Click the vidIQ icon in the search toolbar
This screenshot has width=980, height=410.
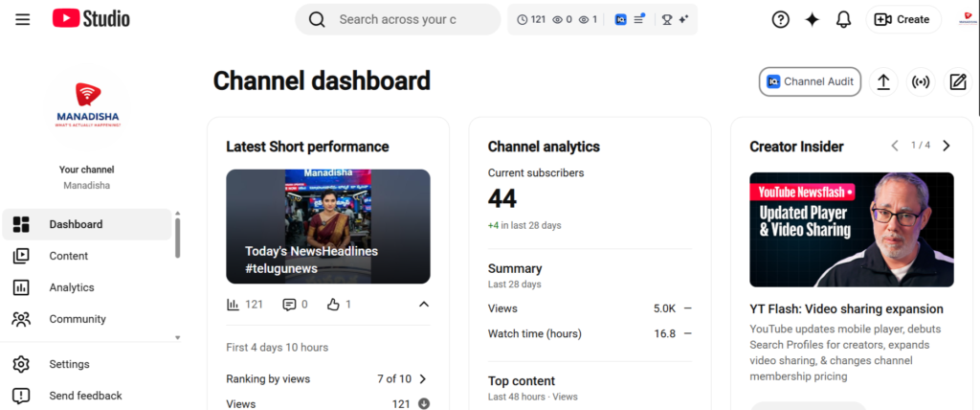(620, 19)
